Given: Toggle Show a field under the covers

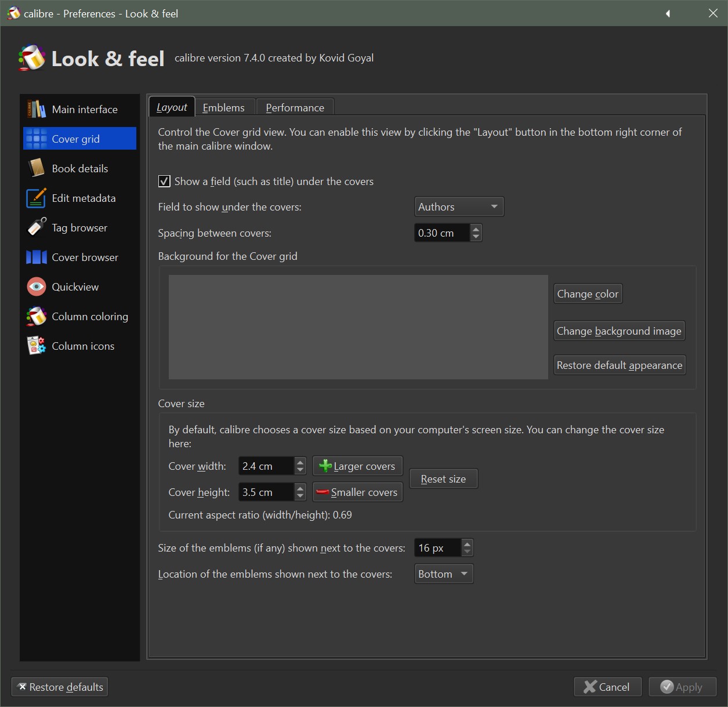Looking at the screenshot, I should coord(164,181).
